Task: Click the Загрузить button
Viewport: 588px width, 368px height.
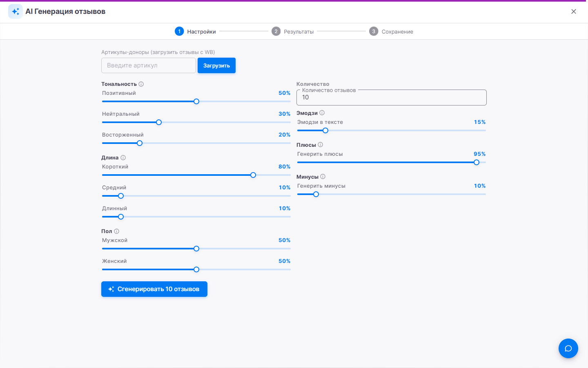Action: (x=216, y=65)
